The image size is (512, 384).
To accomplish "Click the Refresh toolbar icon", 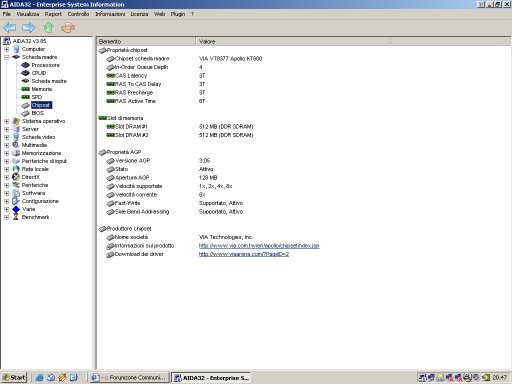I will point(68,27).
